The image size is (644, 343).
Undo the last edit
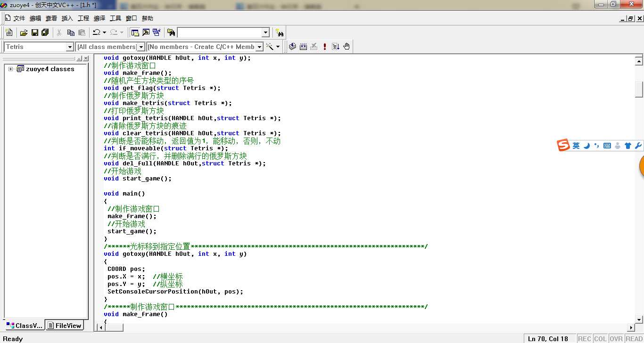click(96, 33)
